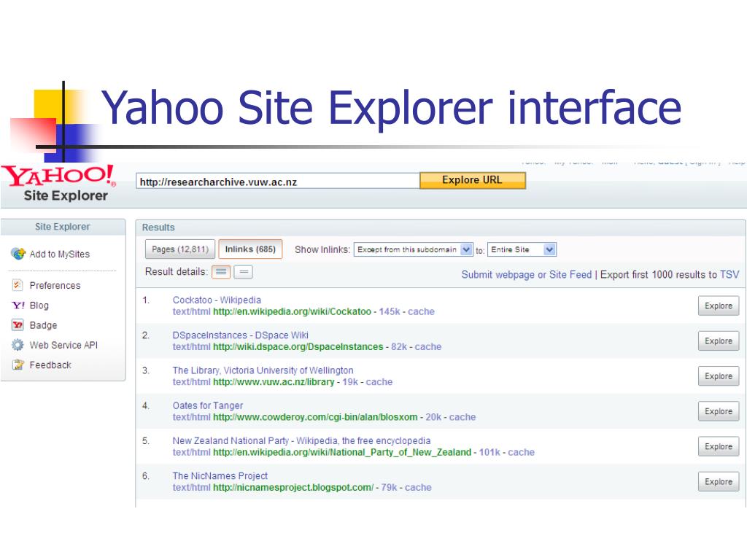Click Explore button for Cockatoo result
The image size is (747, 560).
click(x=719, y=306)
